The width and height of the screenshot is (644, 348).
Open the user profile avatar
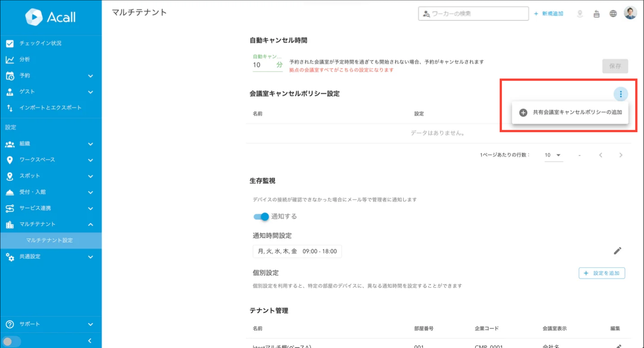point(630,13)
